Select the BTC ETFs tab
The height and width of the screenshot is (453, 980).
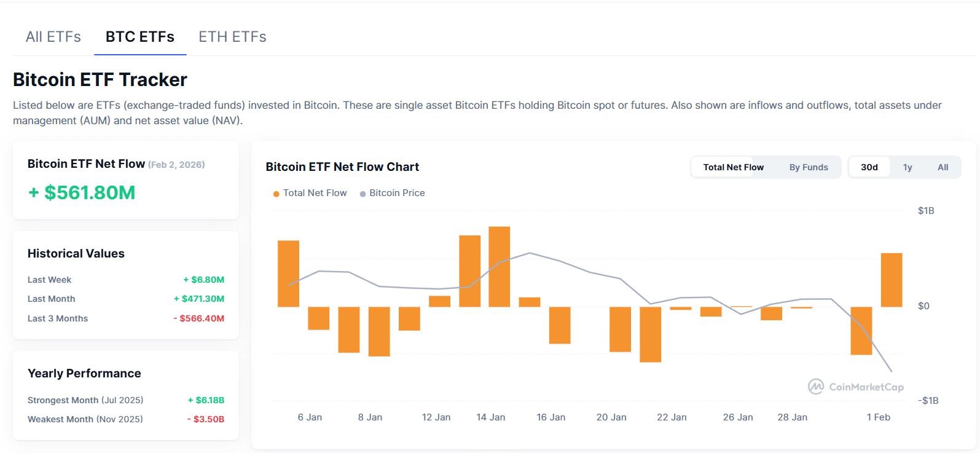[140, 37]
